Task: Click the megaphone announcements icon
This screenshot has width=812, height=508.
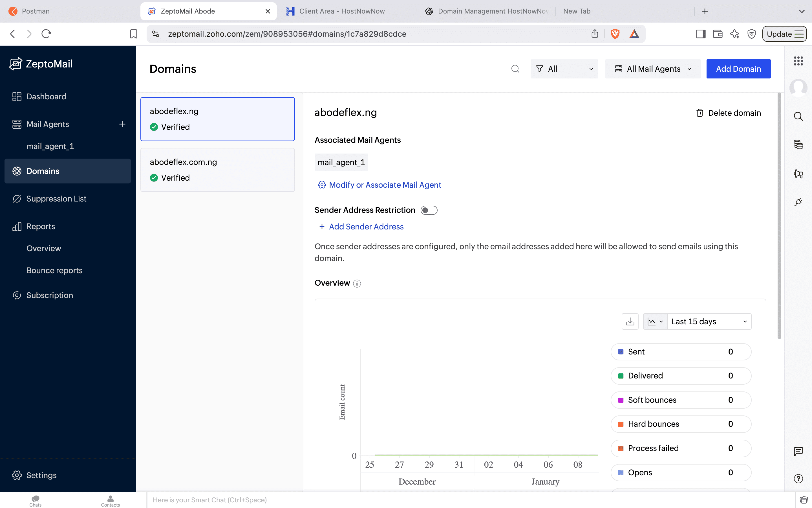Action: coord(798,174)
